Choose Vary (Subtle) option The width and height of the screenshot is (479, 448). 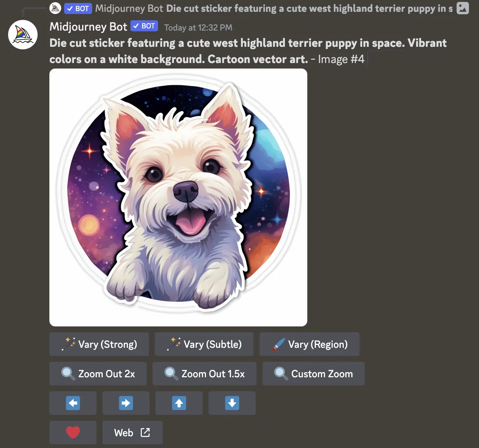point(204,344)
